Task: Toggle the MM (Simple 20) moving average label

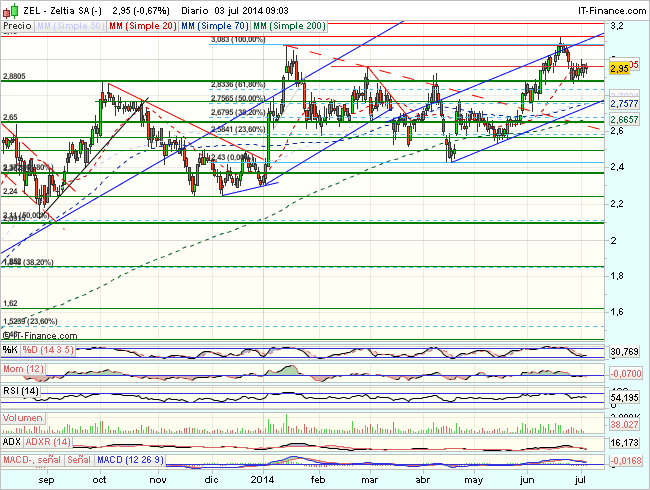Action: coord(137,23)
